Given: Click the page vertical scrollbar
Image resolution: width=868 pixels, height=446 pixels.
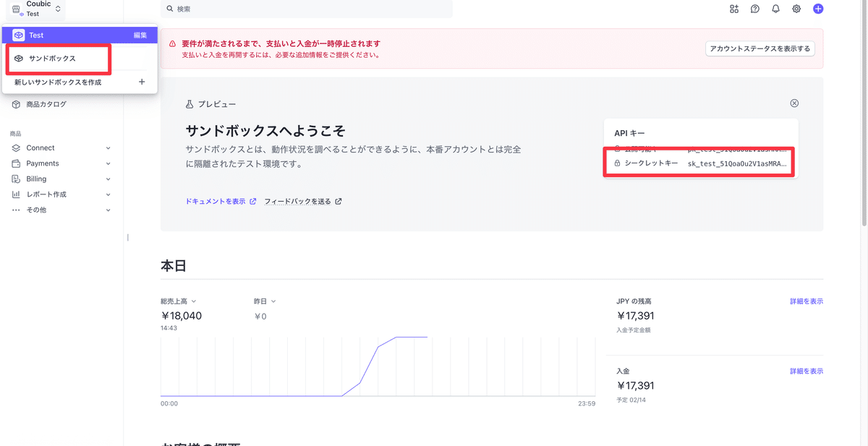Looking at the screenshot, I should (x=864, y=116).
